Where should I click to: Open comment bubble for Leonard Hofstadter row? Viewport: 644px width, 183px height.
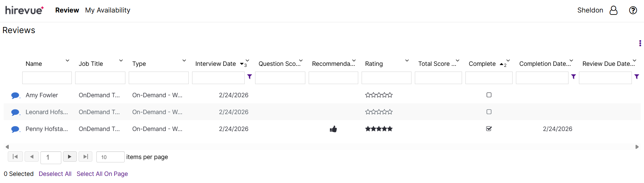pyautogui.click(x=15, y=112)
